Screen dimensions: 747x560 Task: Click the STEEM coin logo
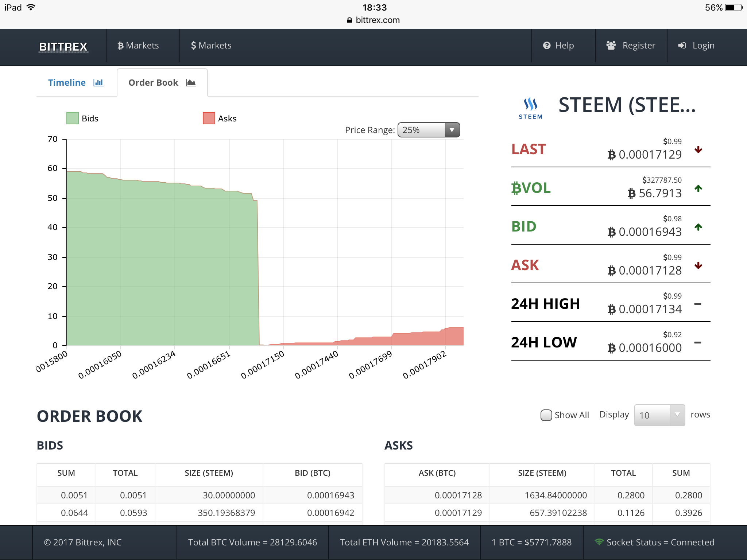(x=531, y=108)
